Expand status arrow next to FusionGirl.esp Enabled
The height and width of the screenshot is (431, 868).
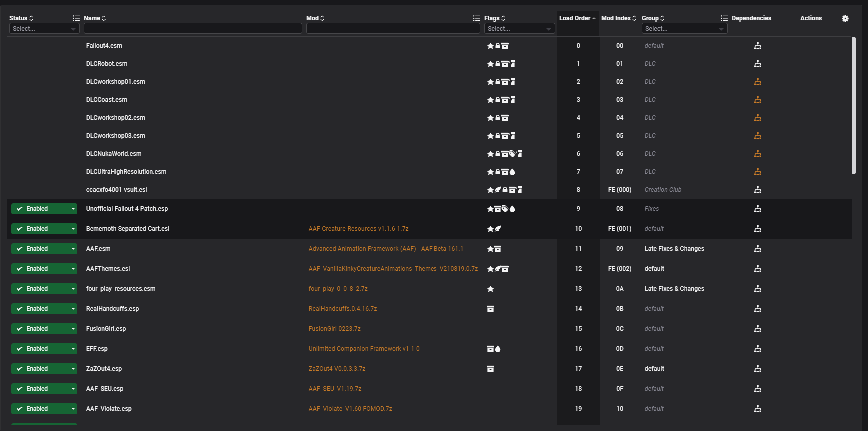[x=73, y=329]
